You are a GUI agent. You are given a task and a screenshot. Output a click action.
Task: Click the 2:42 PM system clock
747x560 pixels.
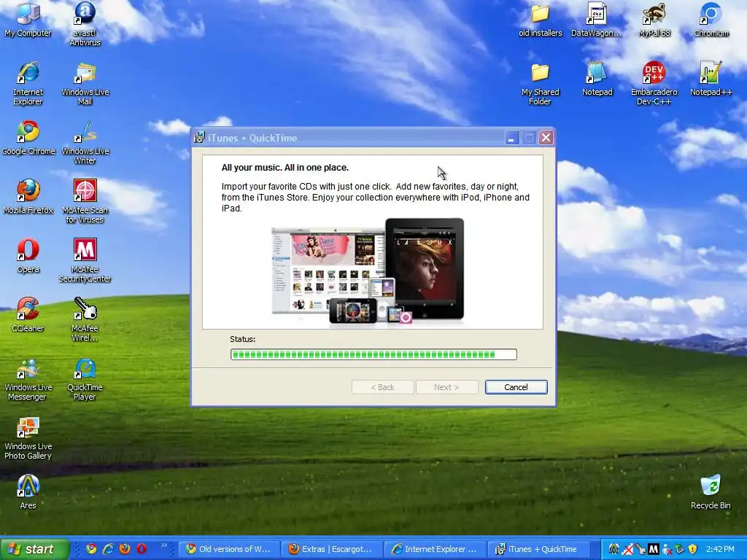pyautogui.click(x=720, y=549)
